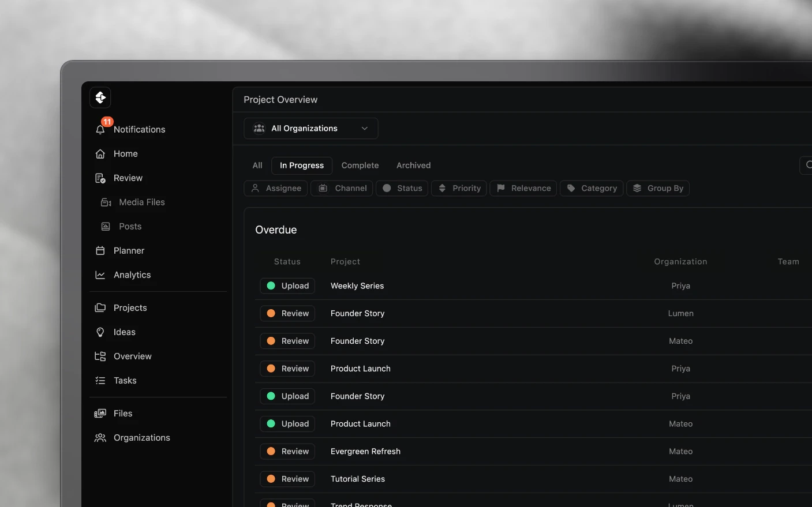The width and height of the screenshot is (812, 507).
Task: Open the Priority filter
Action: (459, 189)
